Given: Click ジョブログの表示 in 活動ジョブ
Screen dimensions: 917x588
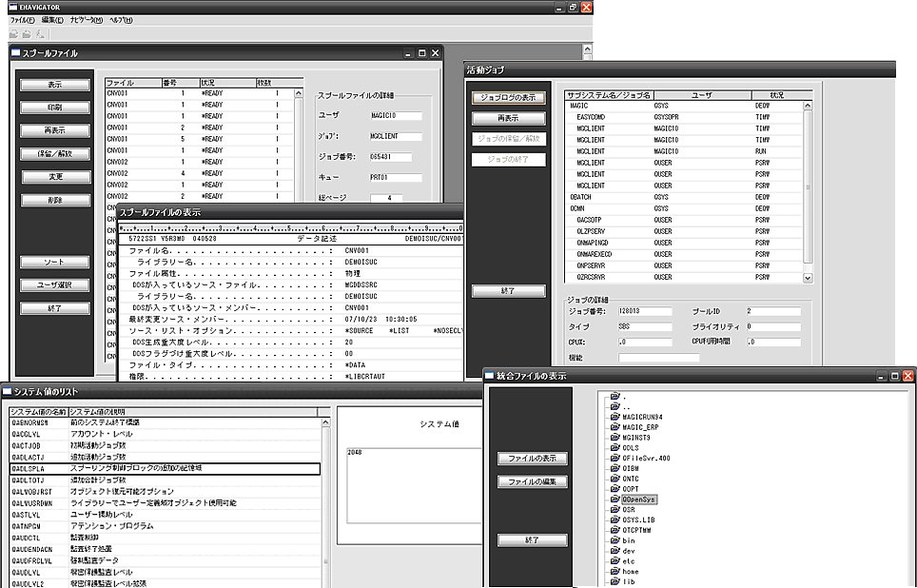Looking at the screenshot, I should [508, 98].
